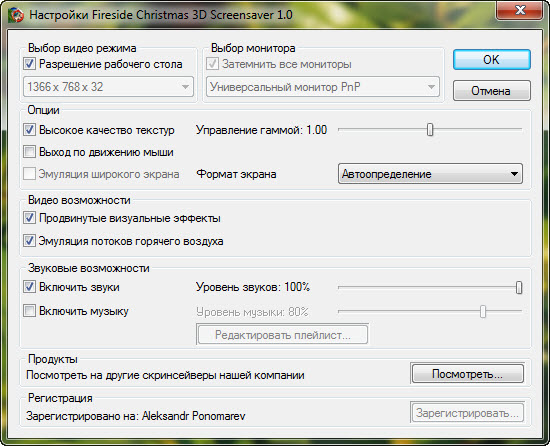Expand the 1366 x 768 x 32 resolution dropdown

pyautogui.click(x=108, y=87)
